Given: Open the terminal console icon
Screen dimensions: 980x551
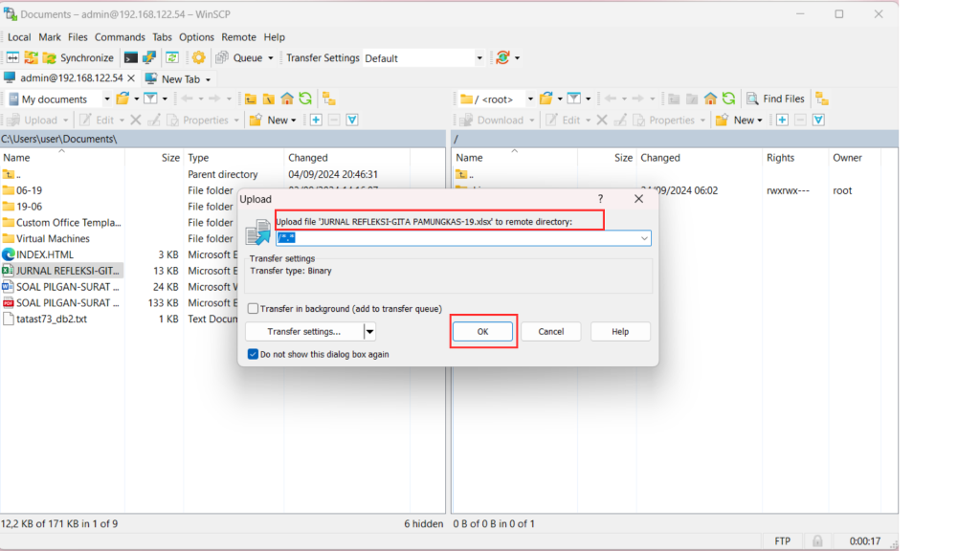Looking at the screenshot, I should tap(131, 58).
